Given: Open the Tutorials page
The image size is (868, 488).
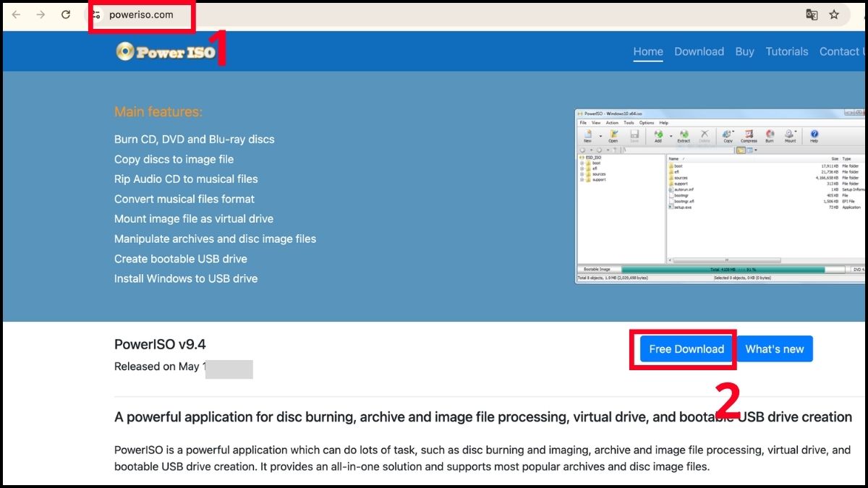Looking at the screenshot, I should point(787,51).
